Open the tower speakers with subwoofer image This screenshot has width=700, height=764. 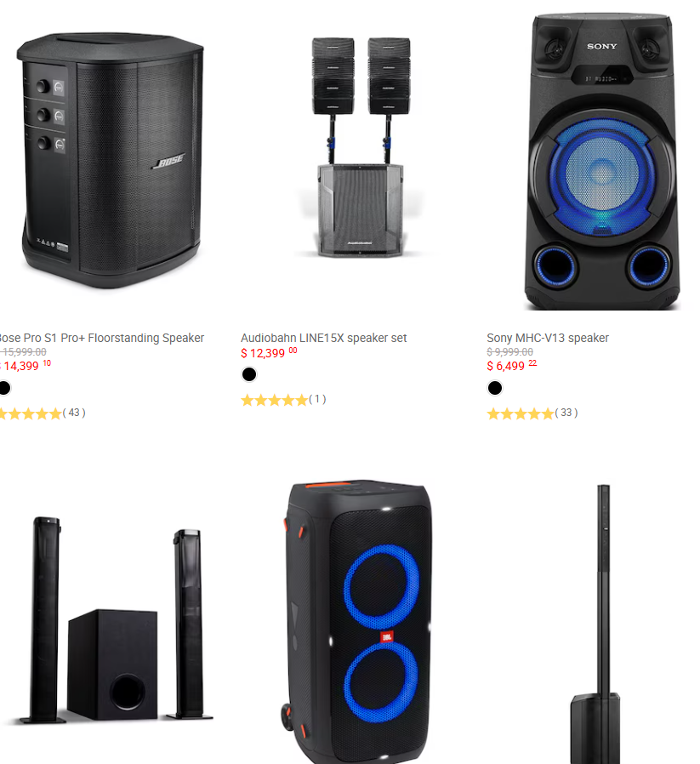point(116,619)
